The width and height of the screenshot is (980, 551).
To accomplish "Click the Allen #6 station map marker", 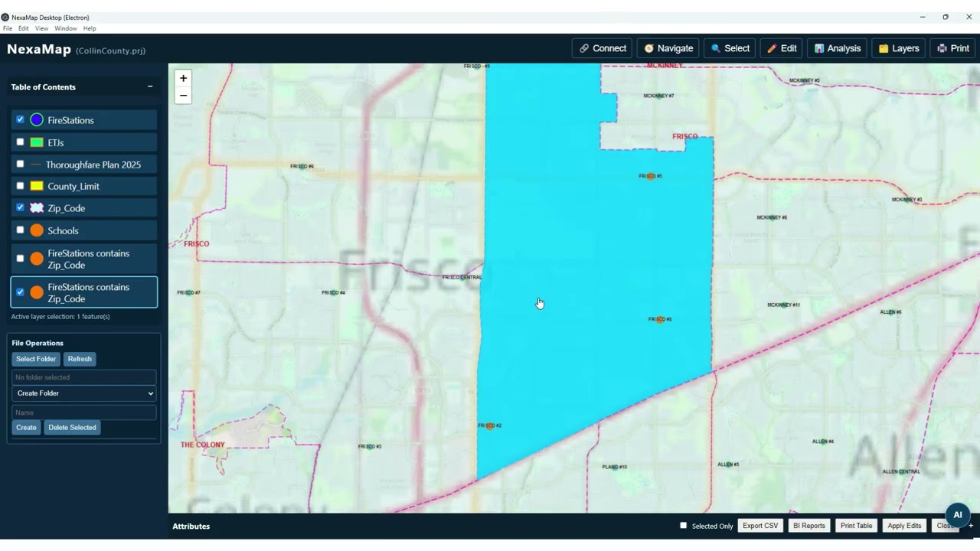I will pyautogui.click(x=890, y=312).
